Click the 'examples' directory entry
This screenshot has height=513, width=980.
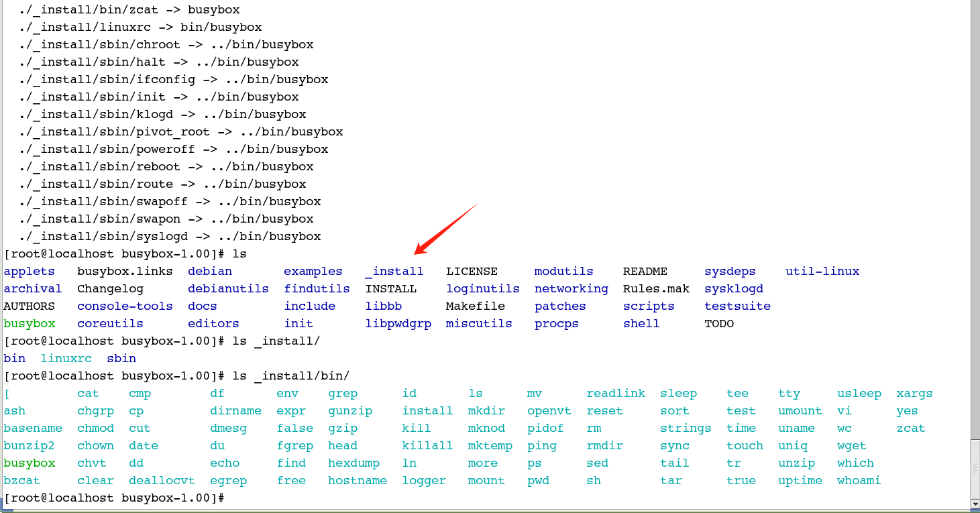313,272
